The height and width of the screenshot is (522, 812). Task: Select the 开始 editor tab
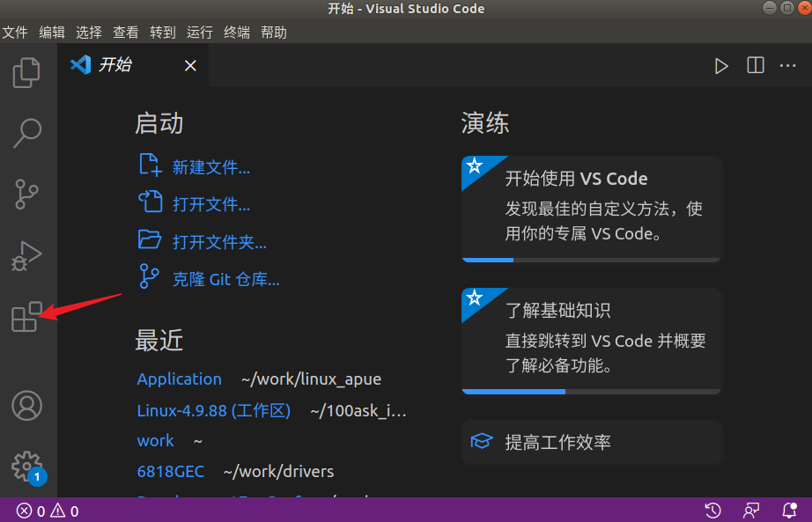[x=133, y=65]
